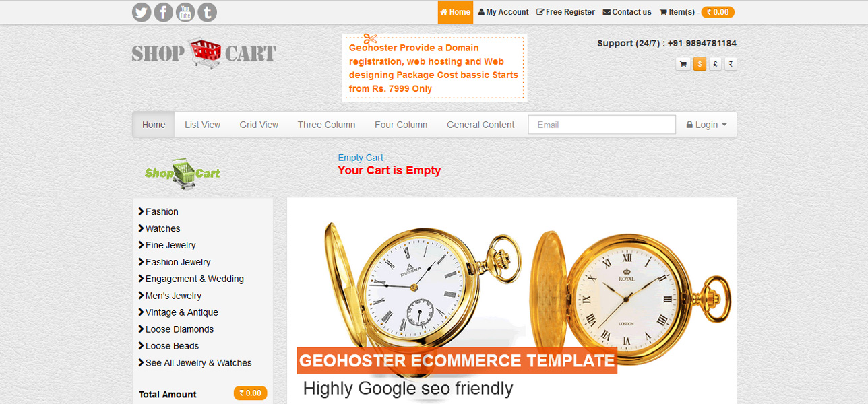868x404 pixels.
Task: Open the Facebook social icon
Action: 164,12
